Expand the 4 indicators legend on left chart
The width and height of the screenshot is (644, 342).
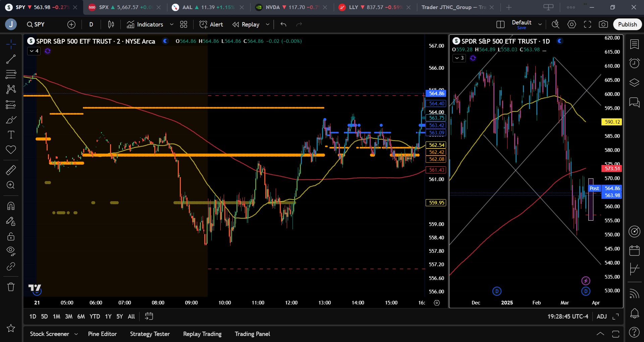click(34, 51)
